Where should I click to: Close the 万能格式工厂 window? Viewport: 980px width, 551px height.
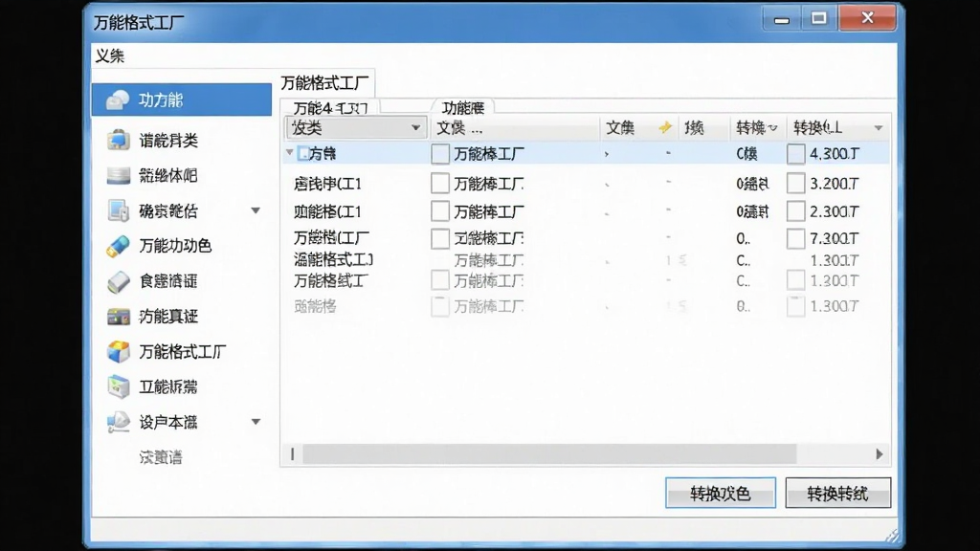pyautogui.click(x=867, y=19)
